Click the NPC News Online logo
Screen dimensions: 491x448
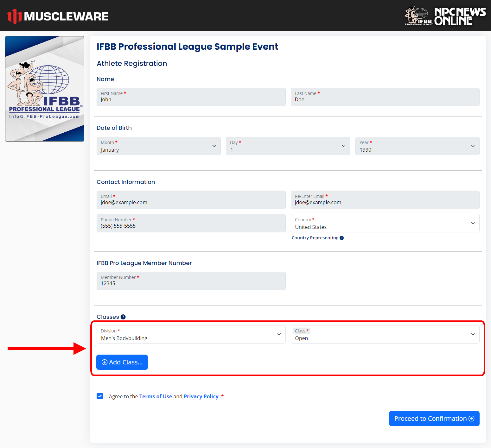pyautogui.click(x=445, y=16)
